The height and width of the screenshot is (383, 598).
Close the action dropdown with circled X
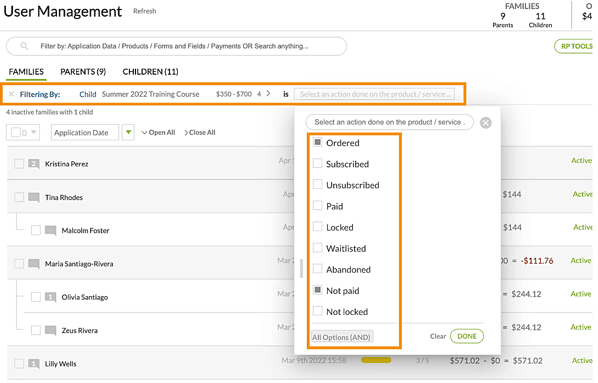tap(485, 123)
